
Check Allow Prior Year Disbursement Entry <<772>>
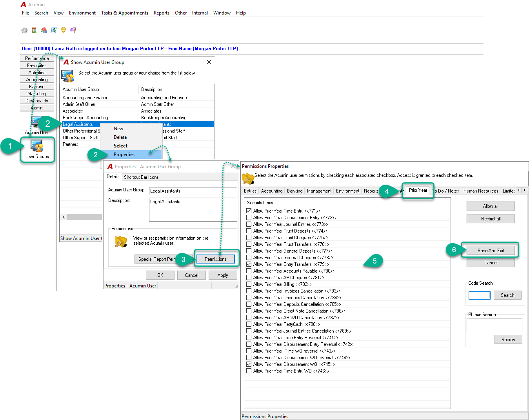[x=249, y=218]
